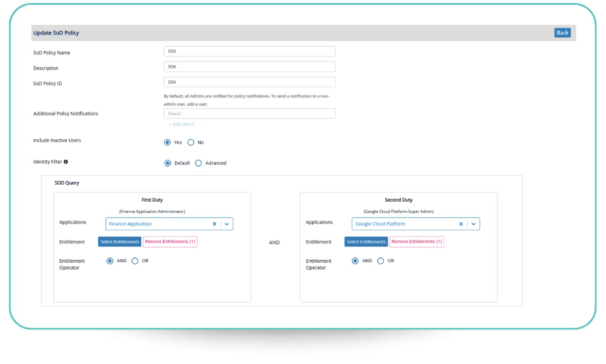Viewport: 606px width, 364px height.
Task: Expand the First Duty Applications dropdown arrow
Action: click(x=227, y=224)
